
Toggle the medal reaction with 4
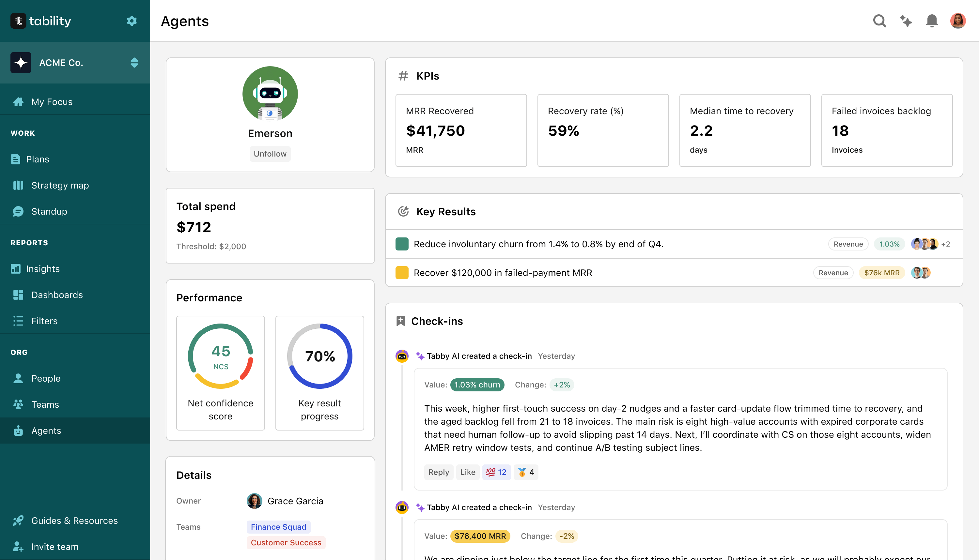coord(526,472)
